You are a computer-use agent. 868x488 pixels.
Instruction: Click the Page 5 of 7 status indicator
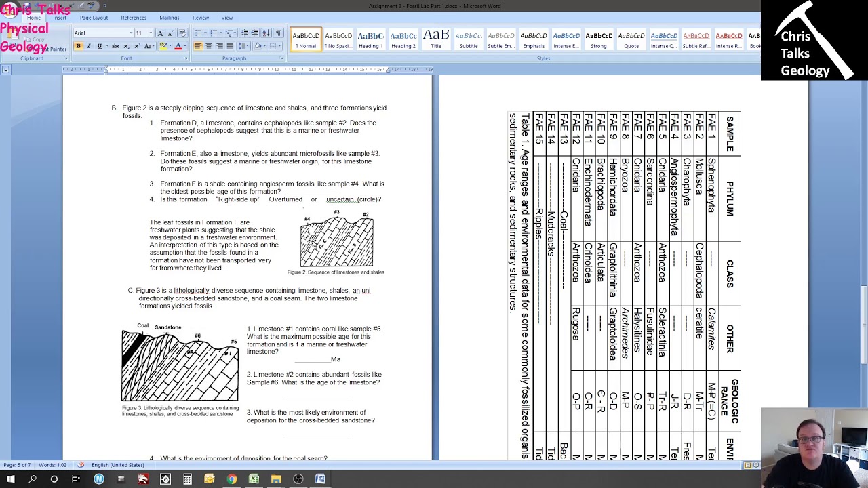(x=17, y=465)
